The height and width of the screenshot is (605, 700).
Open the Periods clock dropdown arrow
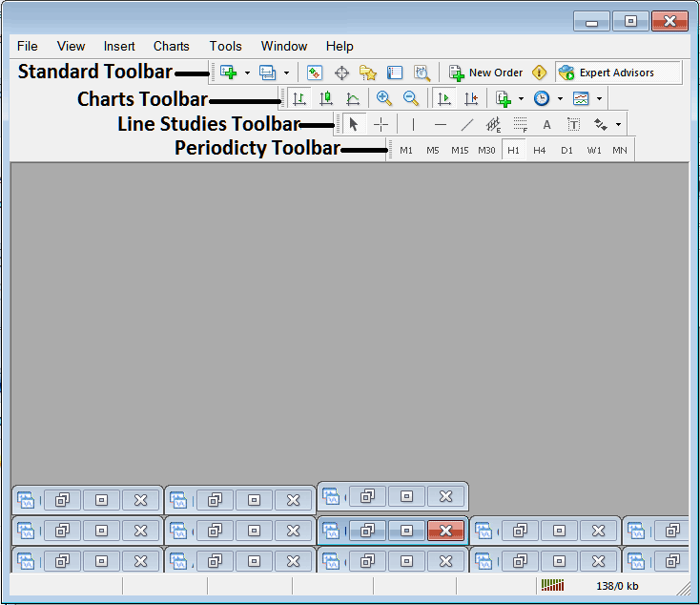pyautogui.click(x=560, y=98)
